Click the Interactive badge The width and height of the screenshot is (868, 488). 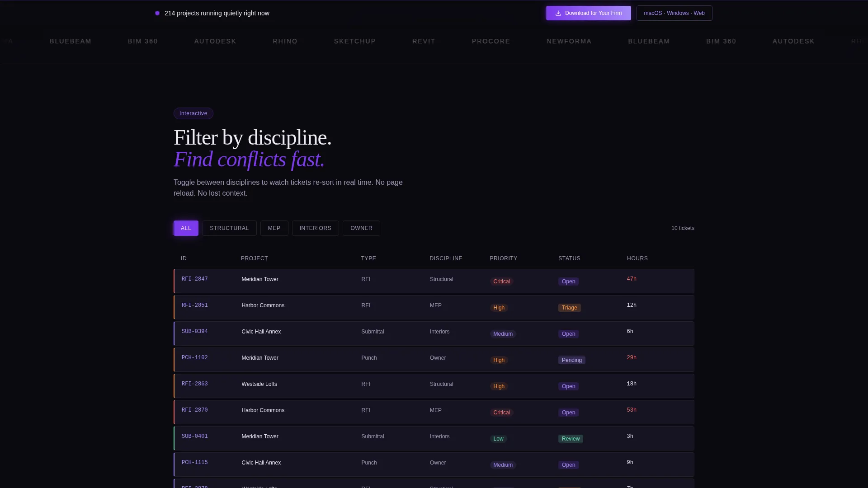coord(193,113)
